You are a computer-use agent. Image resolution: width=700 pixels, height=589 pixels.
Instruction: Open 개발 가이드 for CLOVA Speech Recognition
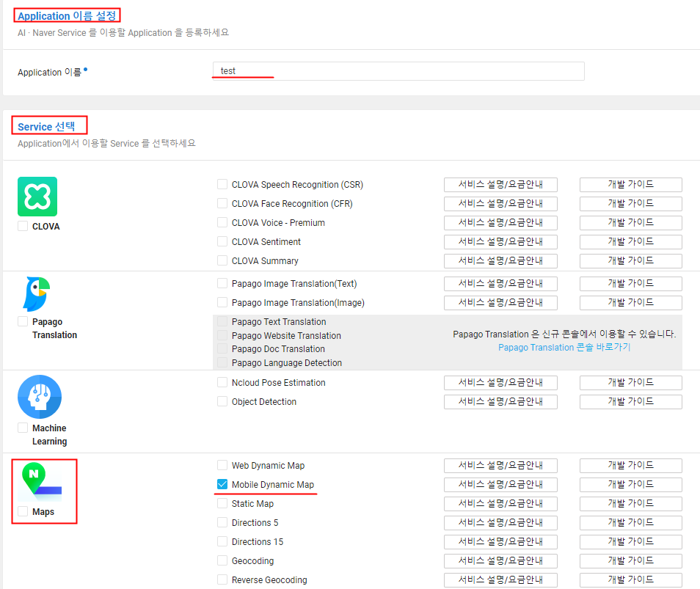(x=631, y=184)
